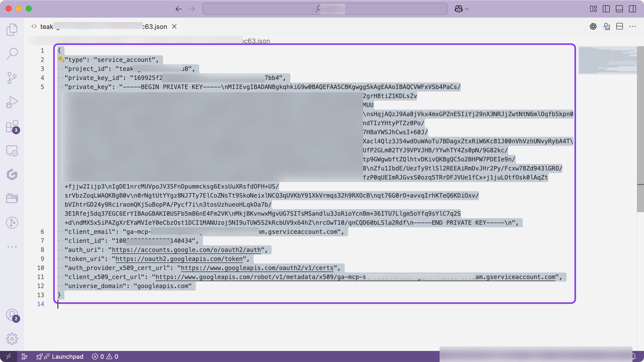Toggle the editor split layout button
The image size is (644, 362).
[x=620, y=26]
